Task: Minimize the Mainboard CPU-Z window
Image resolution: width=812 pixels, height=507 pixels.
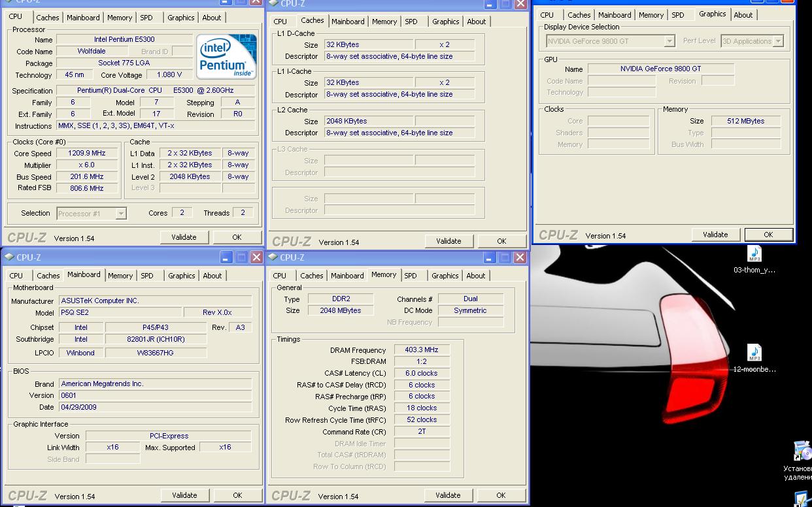Action: pyautogui.click(x=226, y=257)
